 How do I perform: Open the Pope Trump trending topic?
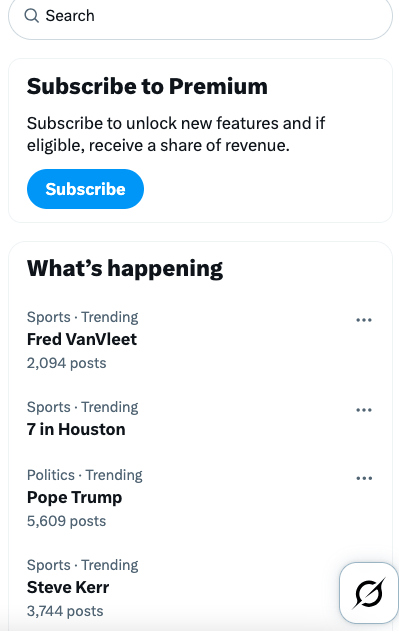[74, 497]
